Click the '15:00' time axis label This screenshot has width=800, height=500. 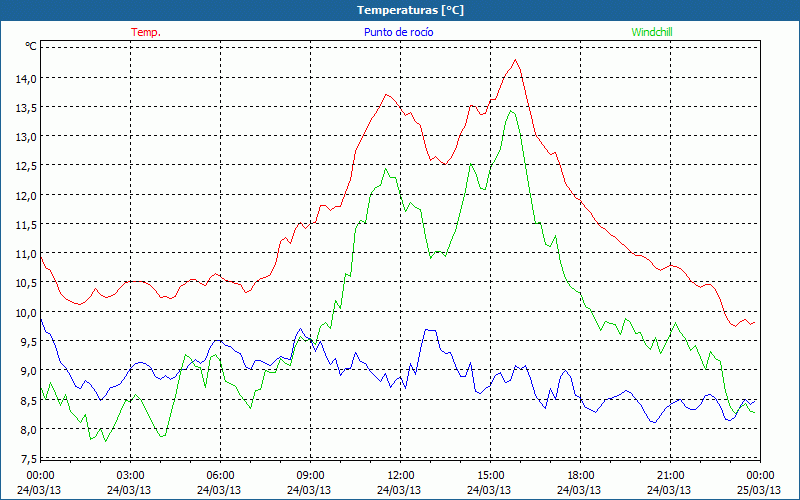pyautogui.click(x=490, y=475)
